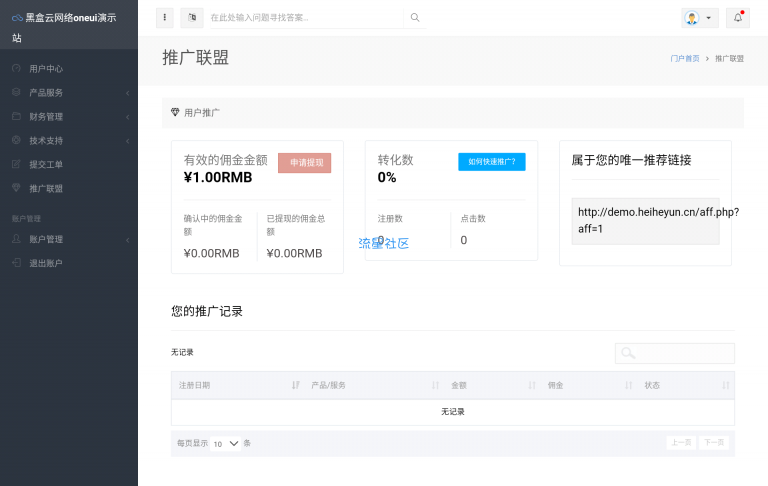Open the rows-per-page dropdown showing 10
The image size is (768, 486).
pos(226,443)
